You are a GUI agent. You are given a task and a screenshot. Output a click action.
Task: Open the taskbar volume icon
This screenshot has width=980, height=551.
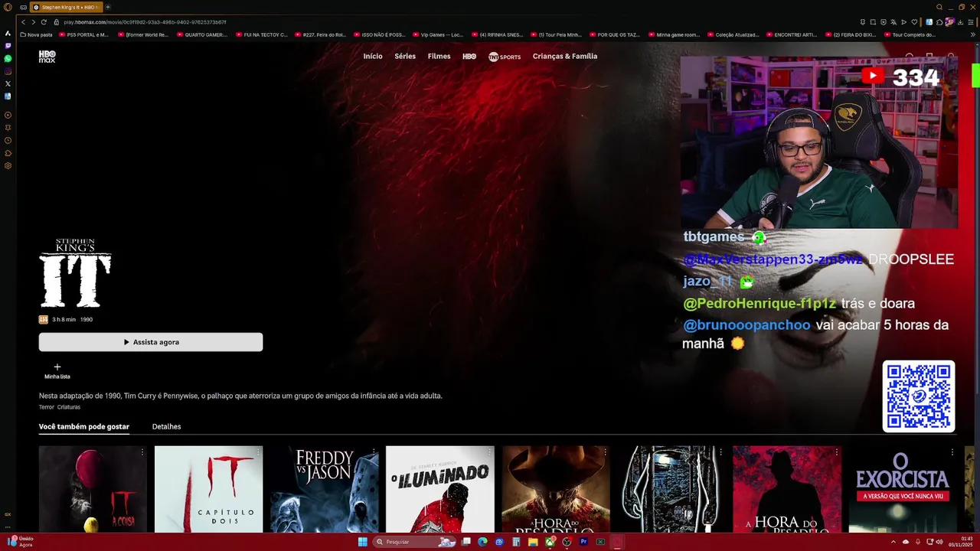click(x=940, y=542)
